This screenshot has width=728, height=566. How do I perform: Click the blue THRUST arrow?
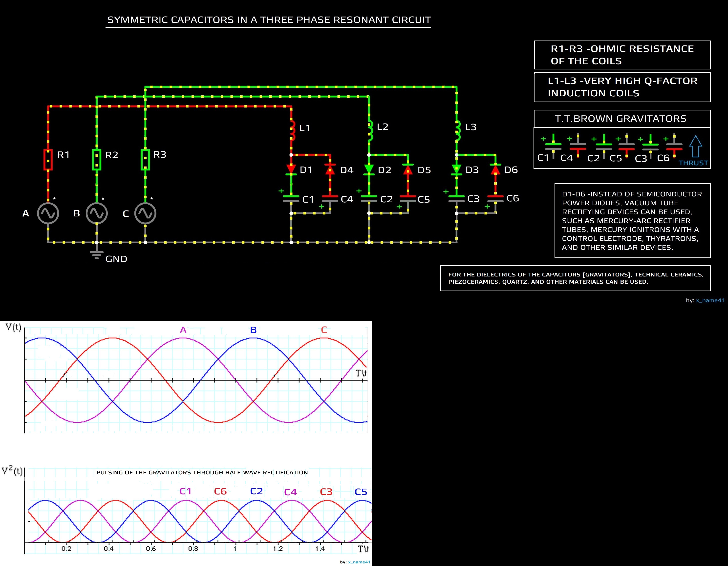[695, 146]
